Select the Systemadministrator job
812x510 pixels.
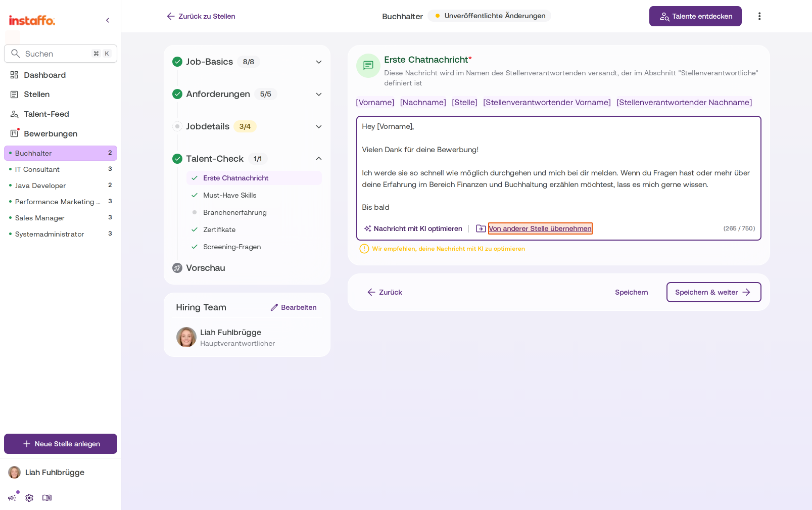point(61,234)
